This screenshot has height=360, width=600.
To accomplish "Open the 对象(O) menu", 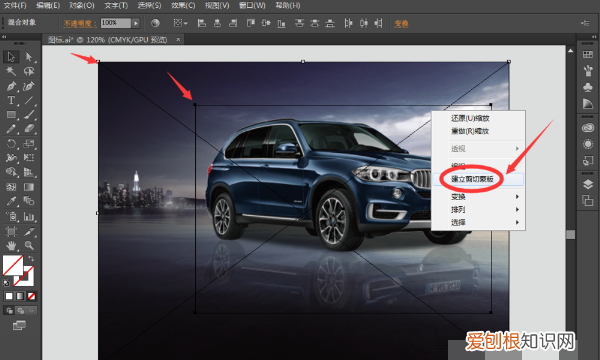I will (x=82, y=5).
